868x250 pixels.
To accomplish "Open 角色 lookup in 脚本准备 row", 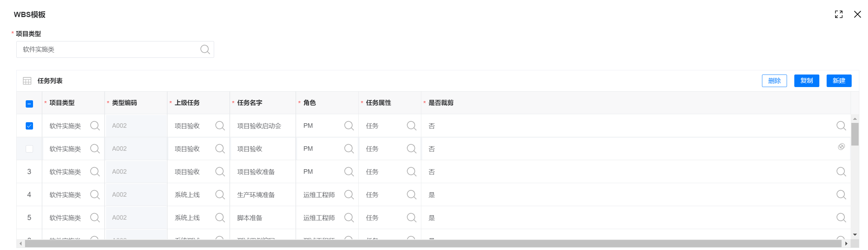I will [349, 218].
